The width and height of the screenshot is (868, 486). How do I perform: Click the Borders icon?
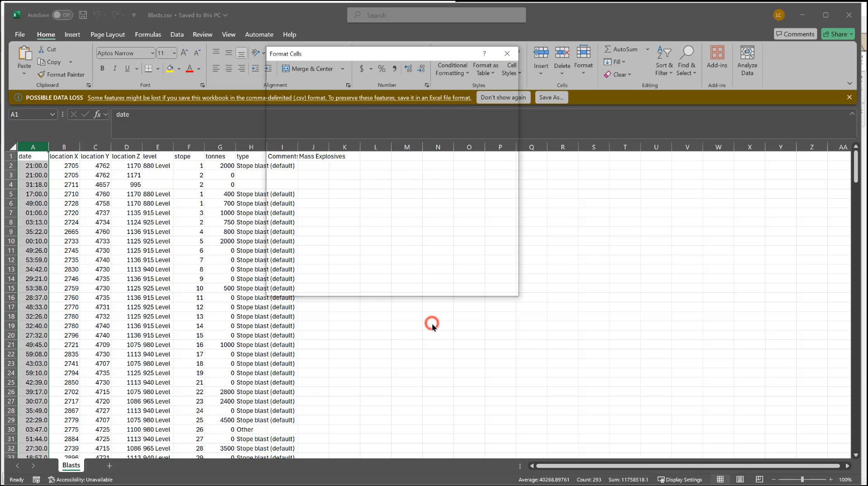(x=148, y=68)
